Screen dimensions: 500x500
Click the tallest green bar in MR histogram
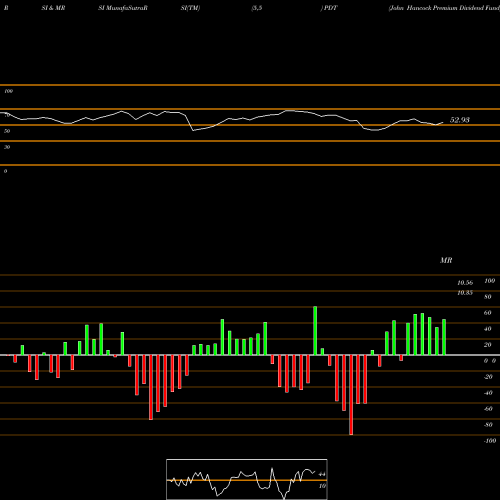[315, 331]
